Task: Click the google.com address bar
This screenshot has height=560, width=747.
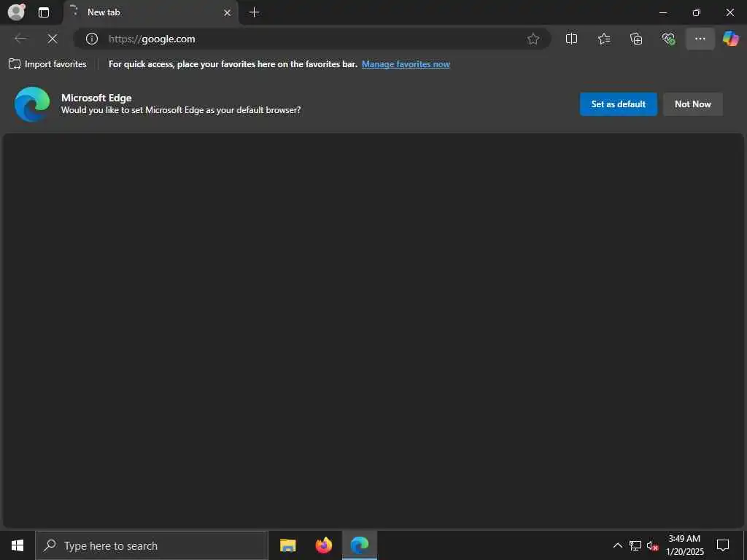Action: point(312,39)
